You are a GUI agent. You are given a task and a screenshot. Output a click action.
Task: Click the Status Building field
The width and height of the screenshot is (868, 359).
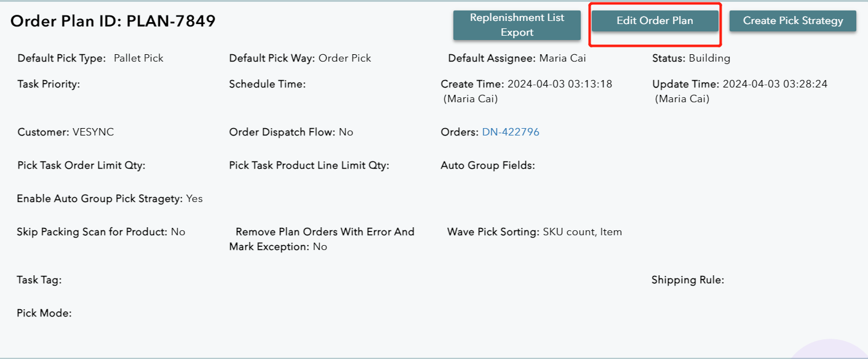coord(691,58)
